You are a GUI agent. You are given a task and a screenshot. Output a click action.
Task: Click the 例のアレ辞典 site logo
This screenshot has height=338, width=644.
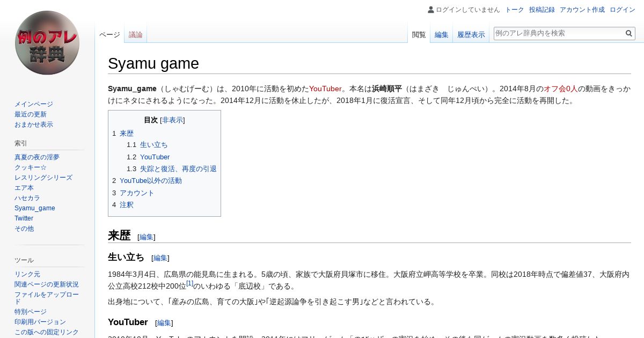(47, 43)
